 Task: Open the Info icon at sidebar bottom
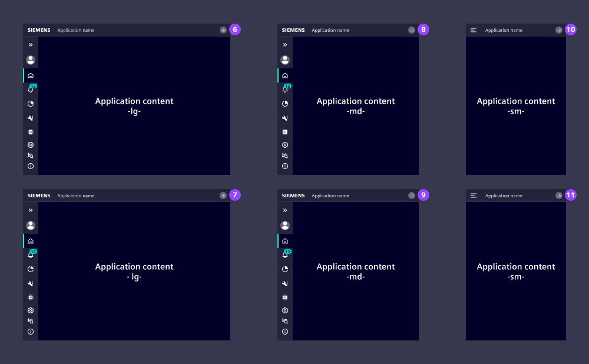point(30,166)
